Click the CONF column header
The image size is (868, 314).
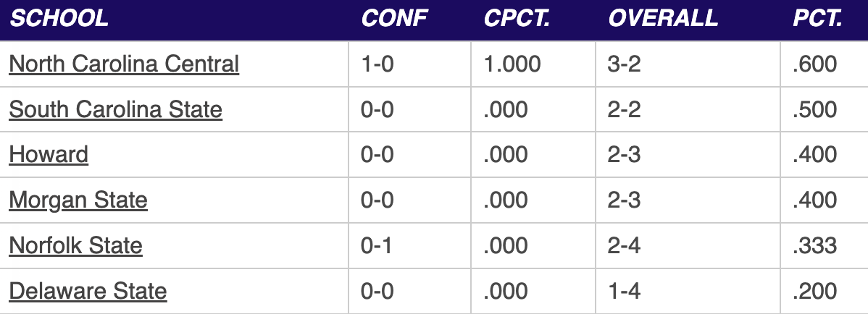point(395,18)
